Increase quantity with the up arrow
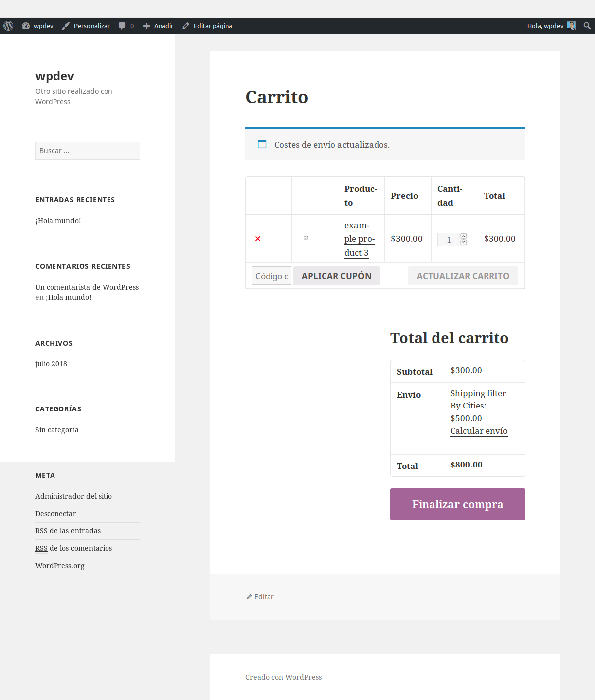595x700 pixels. [464, 236]
